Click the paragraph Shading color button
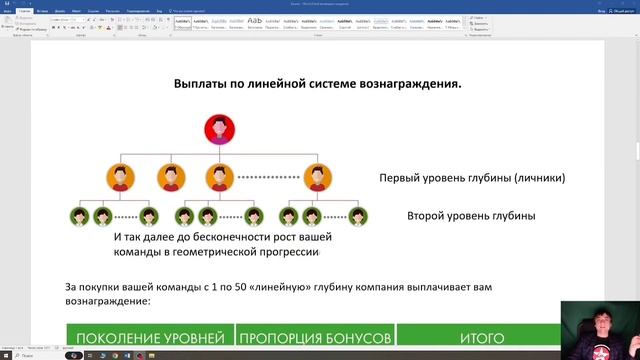This screenshot has height=360, width=640. point(155,27)
